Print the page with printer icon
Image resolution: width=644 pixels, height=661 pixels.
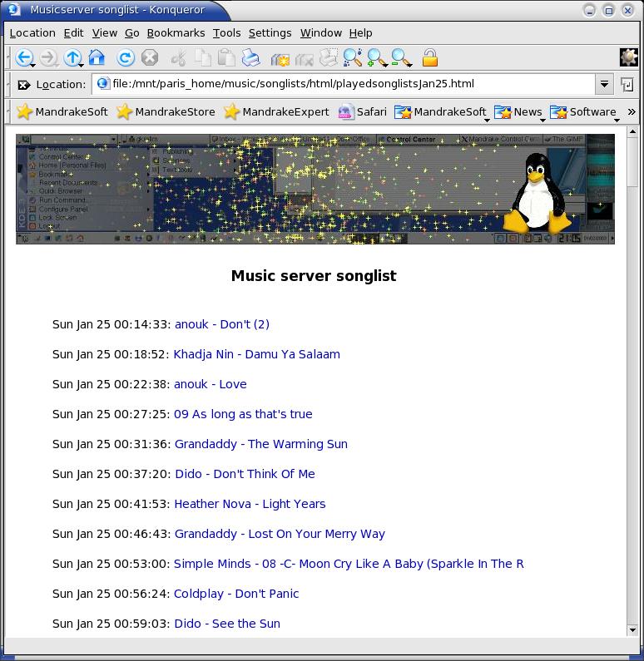251,57
